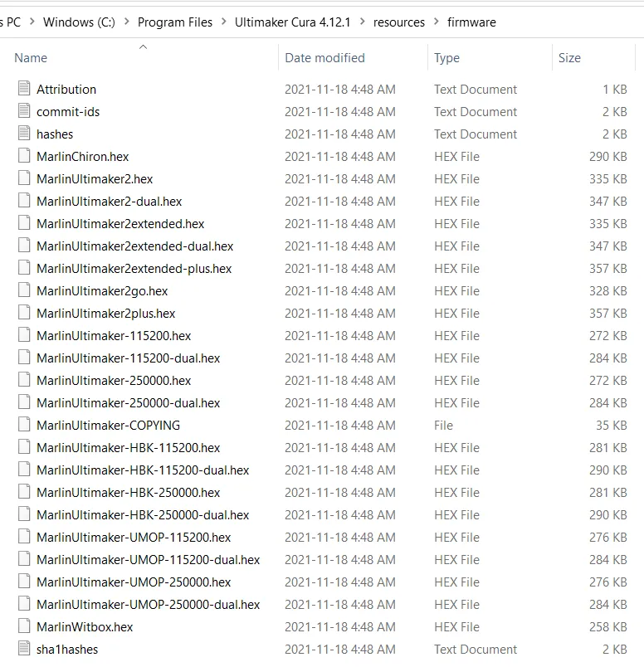Expand the chevron after Program Files in path
The image size is (644, 667).
coord(223,22)
